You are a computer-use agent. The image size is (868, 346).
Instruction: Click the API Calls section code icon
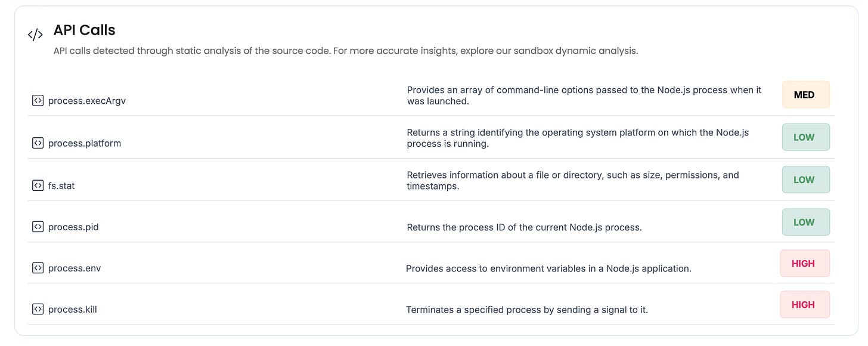point(35,35)
